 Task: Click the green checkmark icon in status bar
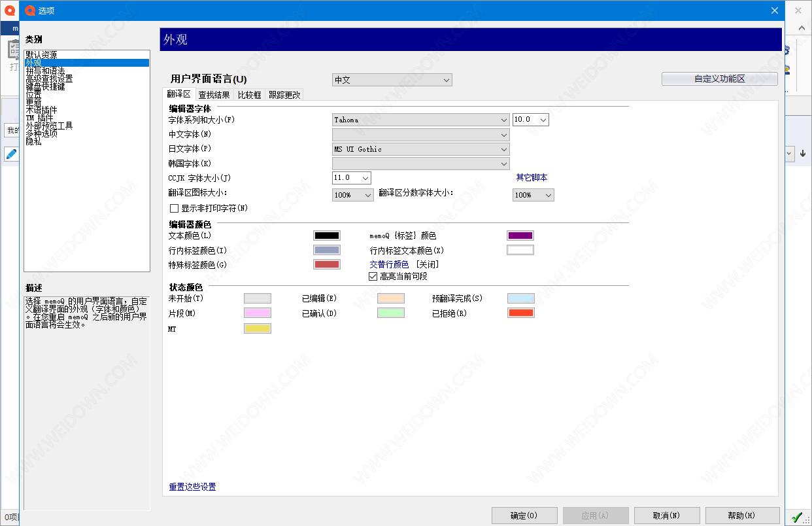797,517
